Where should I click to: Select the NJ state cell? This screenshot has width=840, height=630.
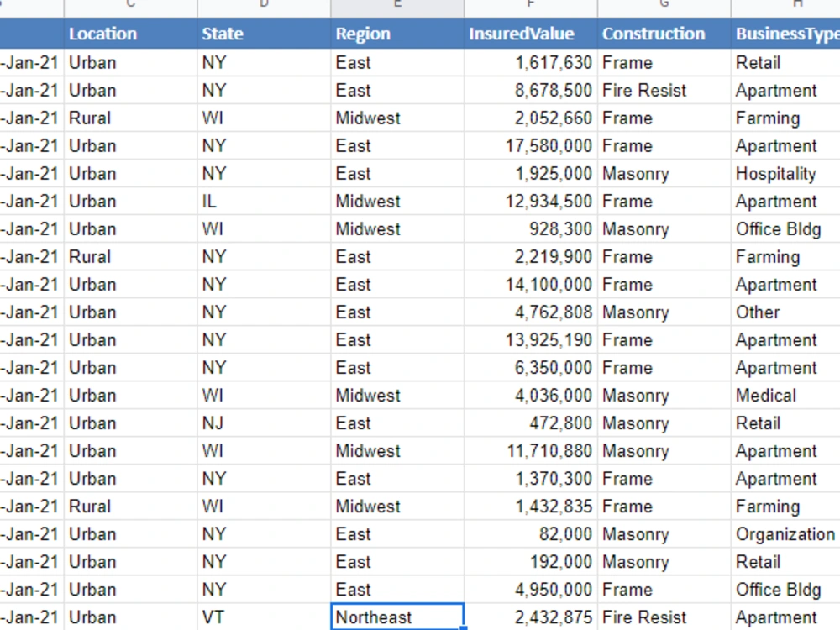point(264,423)
